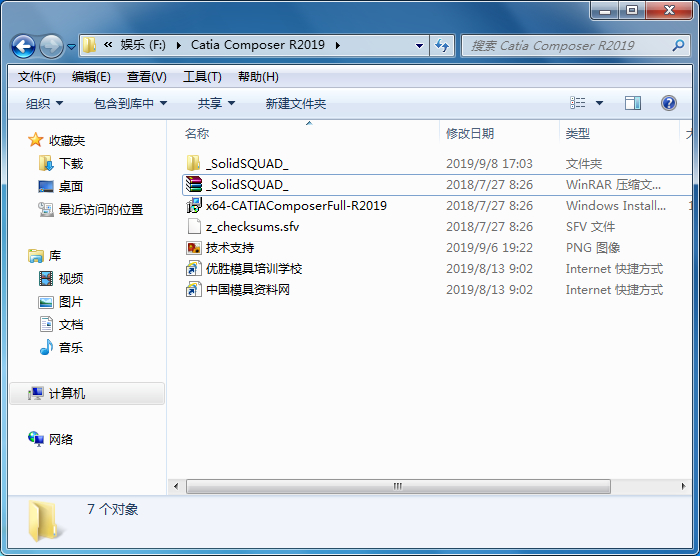700x556 pixels.
Task: Click the change view icon
Action: [578, 103]
